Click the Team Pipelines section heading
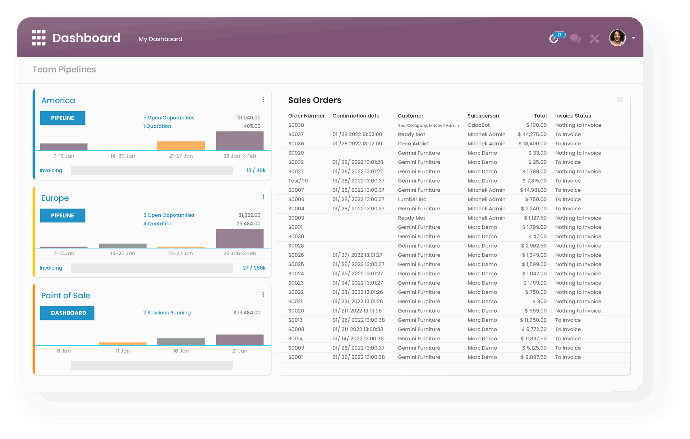This screenshot has height=439, width=690. tap(64, 70)
